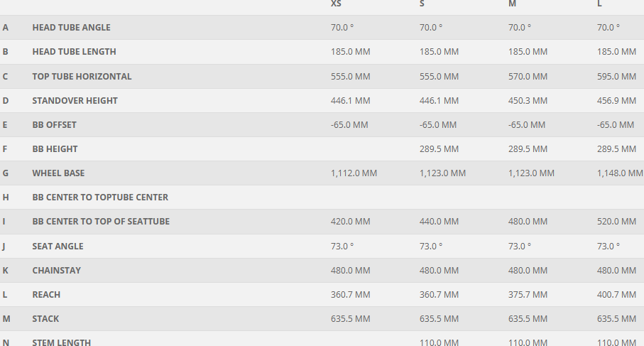Select the CHAINSTAY row label
This screenshot has height=346, width=644.
(56, 271)
